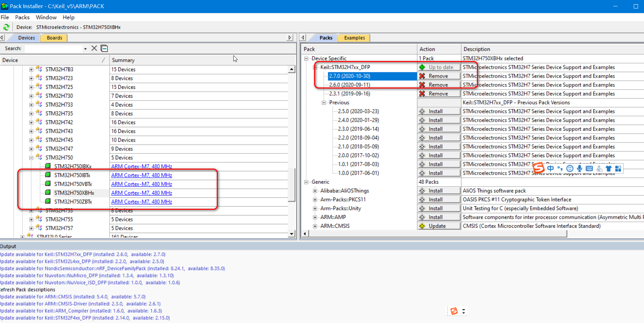Viewport: 644px width, 323px height.
Task: Install pack version 2.0.0
Action: click(439, 155)
